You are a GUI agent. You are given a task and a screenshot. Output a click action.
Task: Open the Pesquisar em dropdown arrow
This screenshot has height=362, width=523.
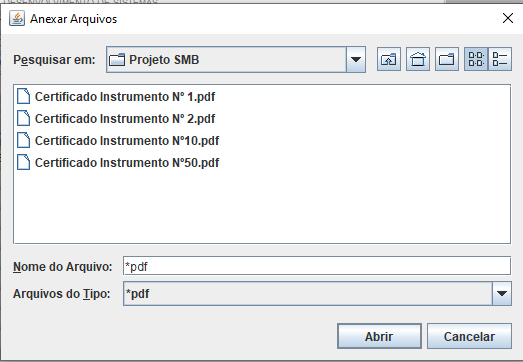click(356, 60)
